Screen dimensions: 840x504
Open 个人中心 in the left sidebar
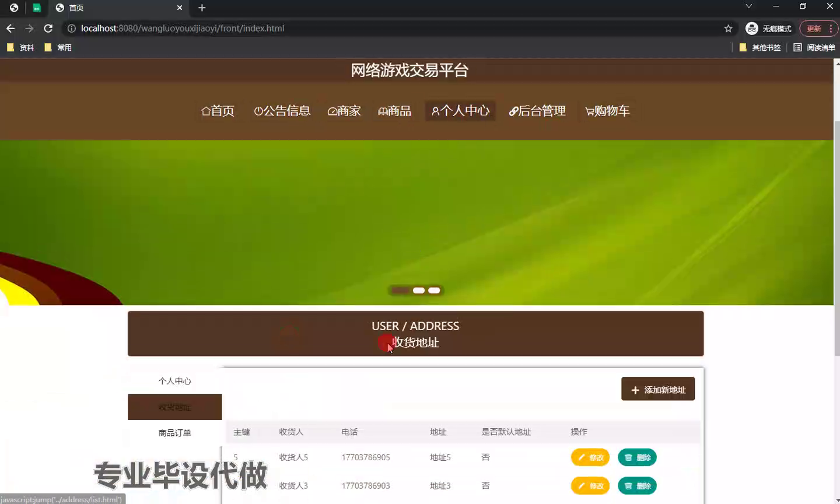[175, 381]
